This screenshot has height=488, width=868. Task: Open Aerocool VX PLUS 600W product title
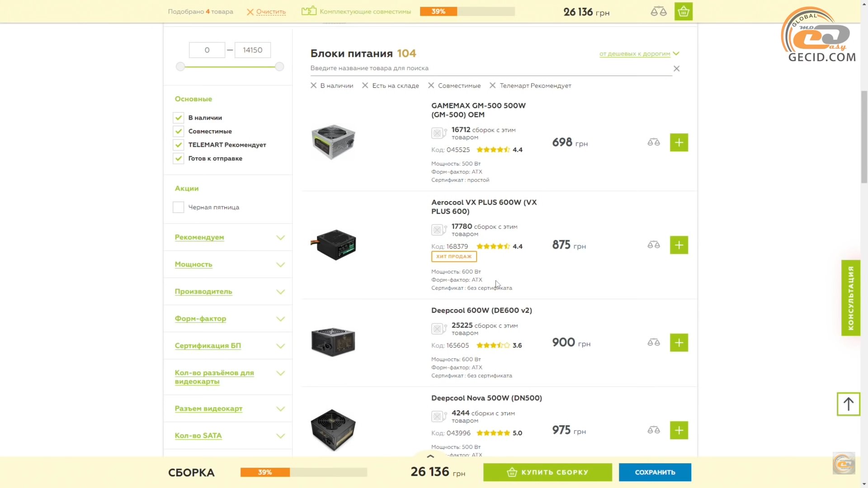[484, 207]
